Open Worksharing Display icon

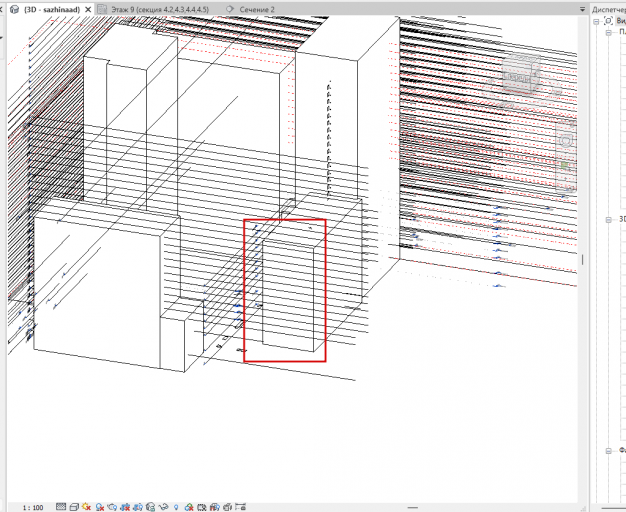(189, 507)
